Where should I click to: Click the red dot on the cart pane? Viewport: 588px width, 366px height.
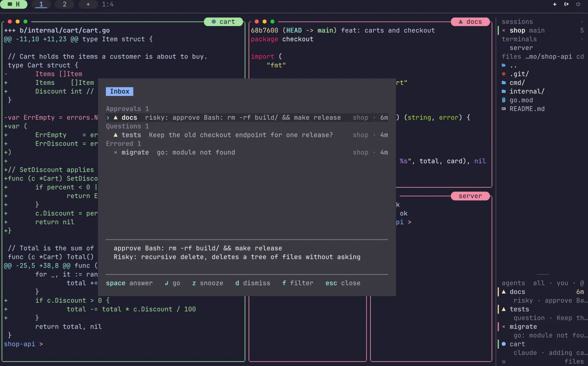[10, 22]
